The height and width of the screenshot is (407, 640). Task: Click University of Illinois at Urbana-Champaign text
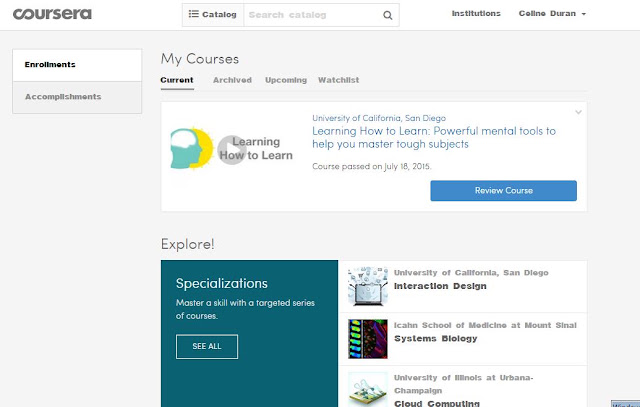point(463,384)
